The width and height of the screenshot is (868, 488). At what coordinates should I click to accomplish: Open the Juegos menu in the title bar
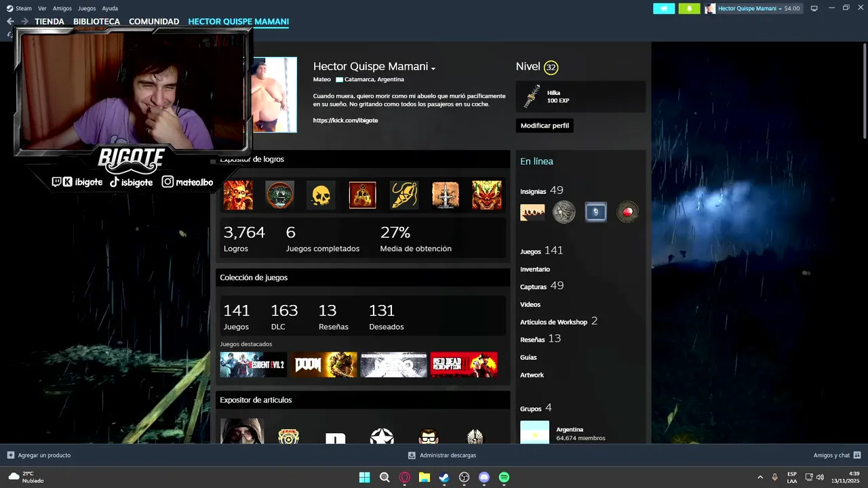pos(87,8)
